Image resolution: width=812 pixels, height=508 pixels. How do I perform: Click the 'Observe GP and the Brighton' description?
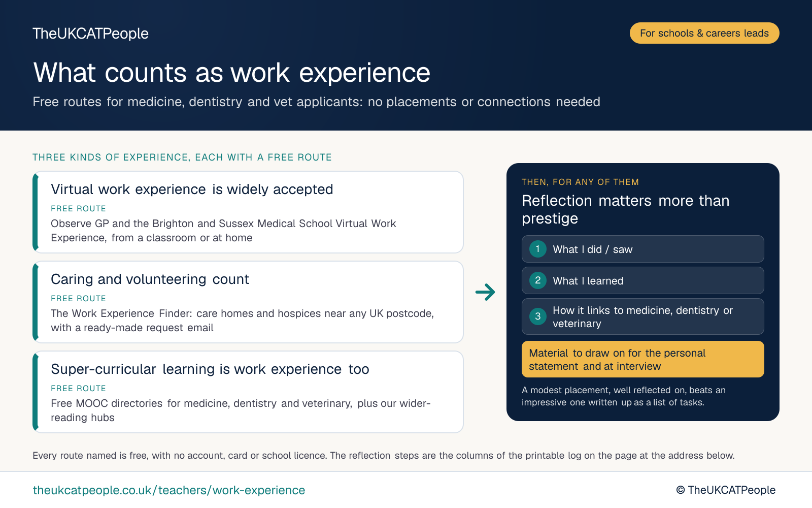coord(223,231)
